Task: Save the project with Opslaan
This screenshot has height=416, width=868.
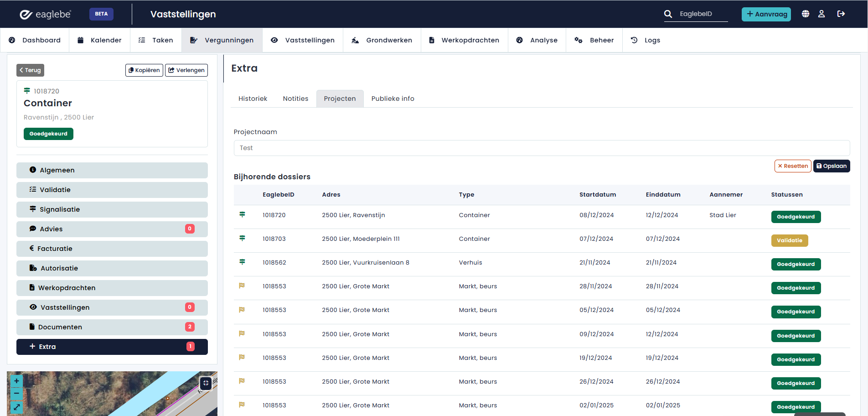Action: (832, 166)
